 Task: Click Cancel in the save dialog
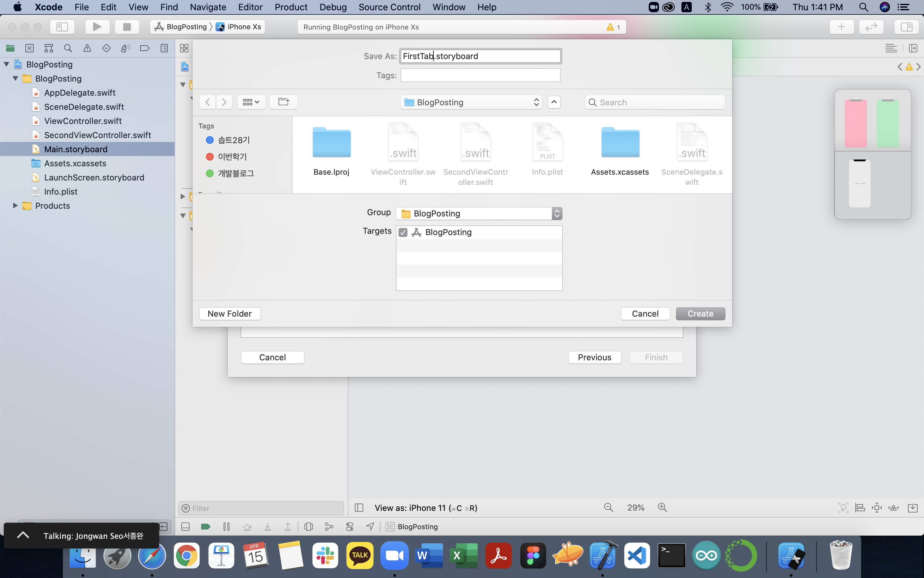coord(645,313)
